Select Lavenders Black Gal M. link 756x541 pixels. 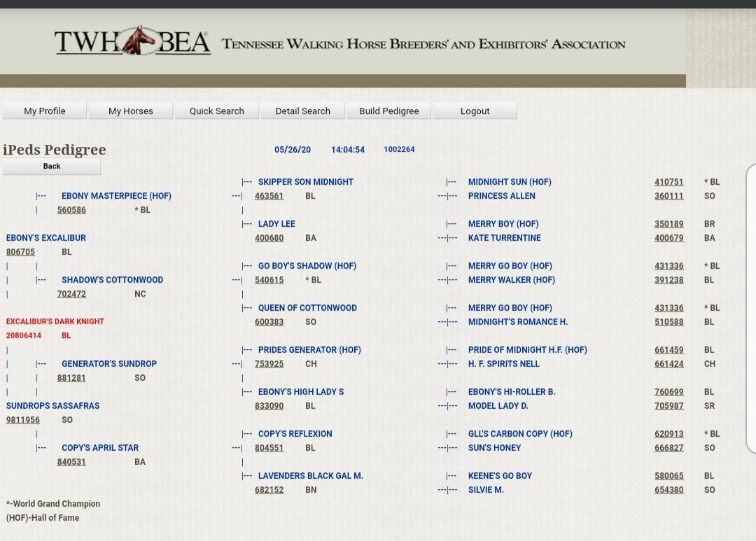tap(311, 476)
